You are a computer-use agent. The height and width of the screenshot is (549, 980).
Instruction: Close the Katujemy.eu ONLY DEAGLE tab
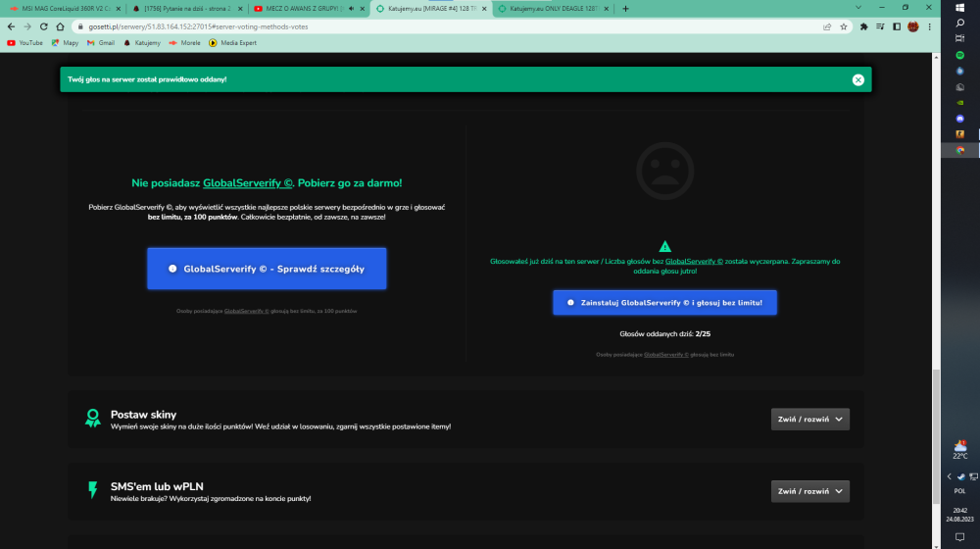coord(607,9)
